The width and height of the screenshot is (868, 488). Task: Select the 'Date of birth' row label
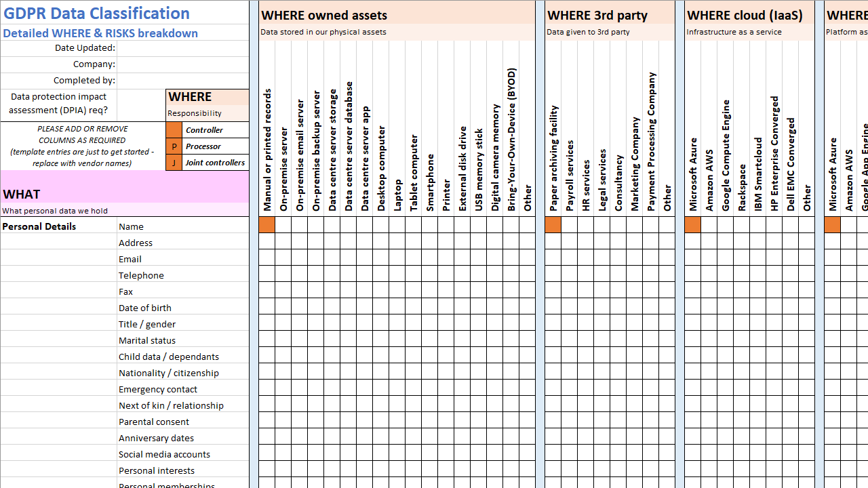(x=145, y=308)
